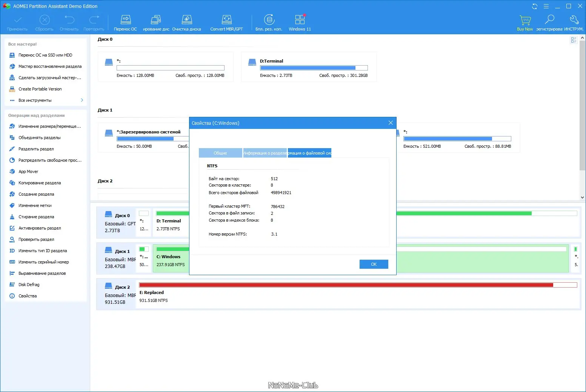Open the hamburger menu in title bar
The width and height of the screenshot is (586, 392).
546,6
